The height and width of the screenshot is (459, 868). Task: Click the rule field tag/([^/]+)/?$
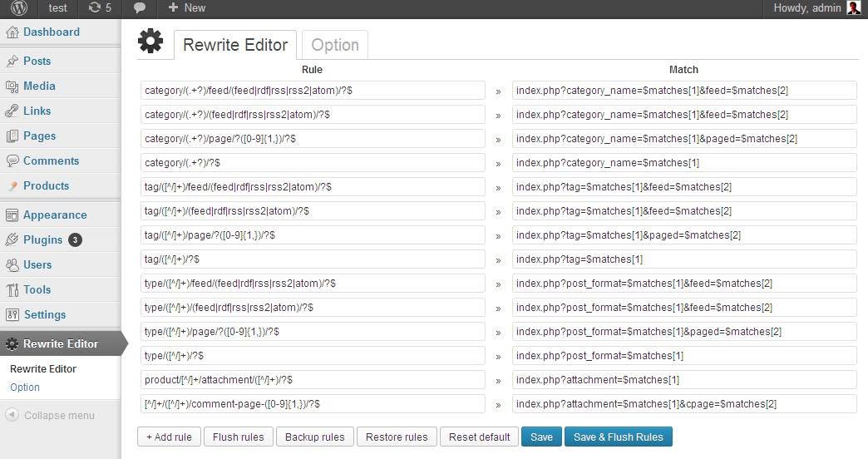click(313, 259)
